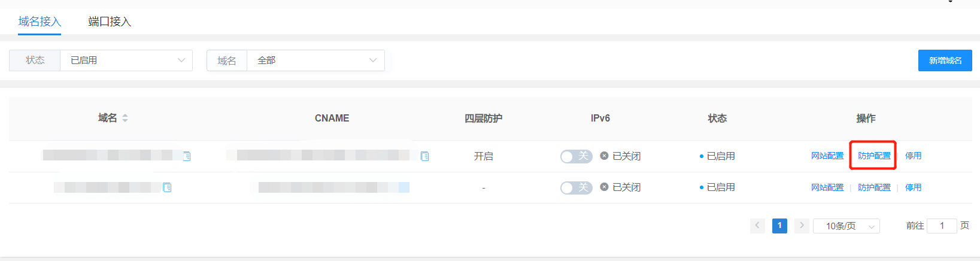The height and width of the screenshot is (261, 980).
Task: Click the 已关闭 status icon in first row
Action: pyautogui.click(x=604, y=156)
